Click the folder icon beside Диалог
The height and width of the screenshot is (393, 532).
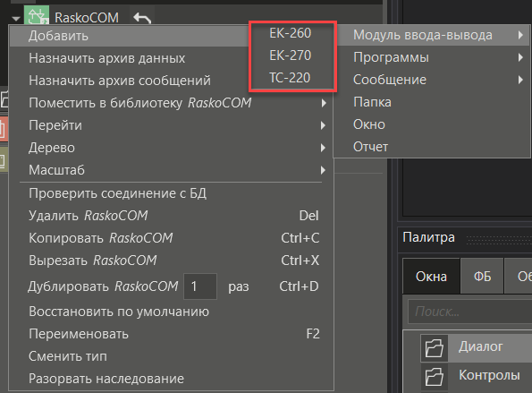point(435,348)
